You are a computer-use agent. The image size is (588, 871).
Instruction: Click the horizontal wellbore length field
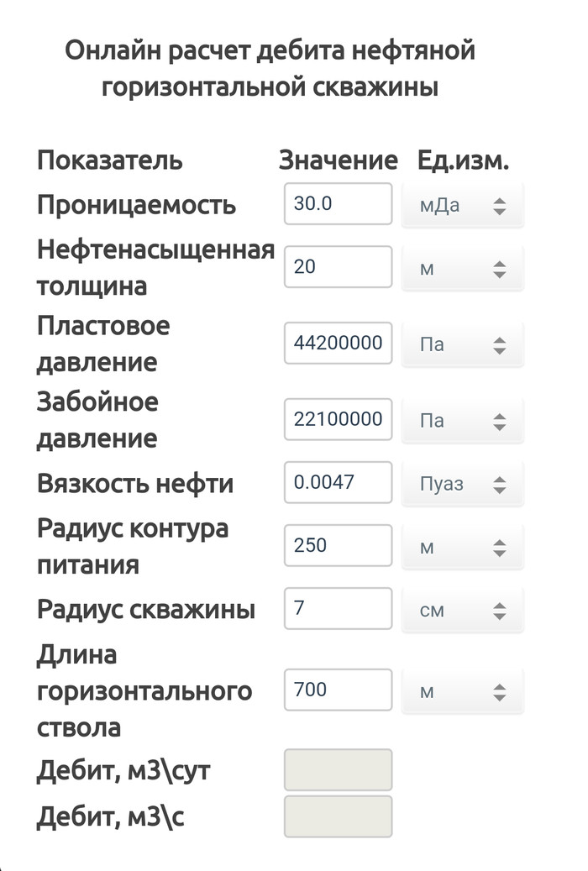click(338, 690)
